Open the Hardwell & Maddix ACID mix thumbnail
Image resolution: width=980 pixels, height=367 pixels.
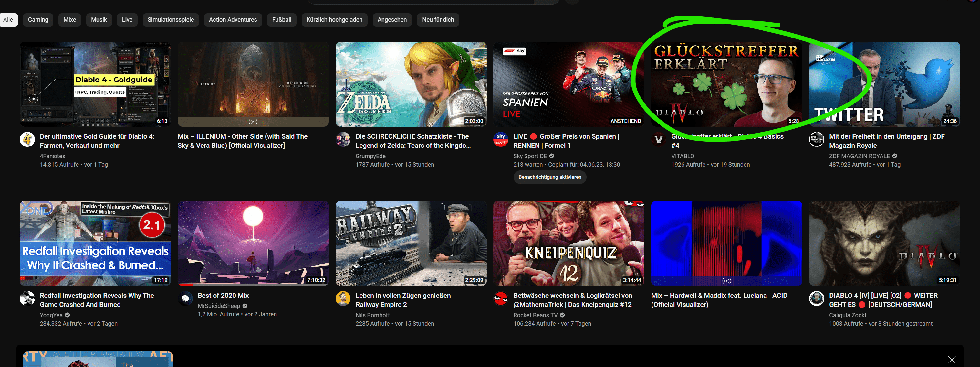[x=727, y=243]
